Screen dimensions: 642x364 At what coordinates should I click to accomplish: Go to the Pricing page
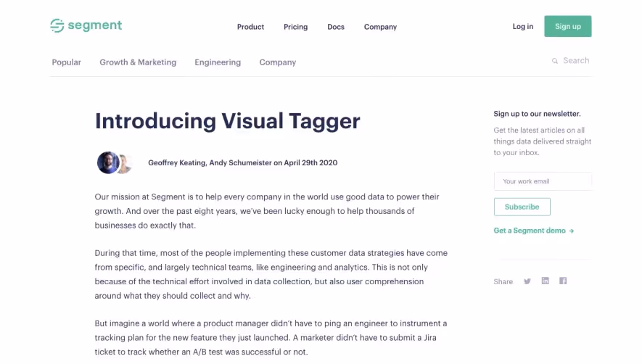(296, 27)
